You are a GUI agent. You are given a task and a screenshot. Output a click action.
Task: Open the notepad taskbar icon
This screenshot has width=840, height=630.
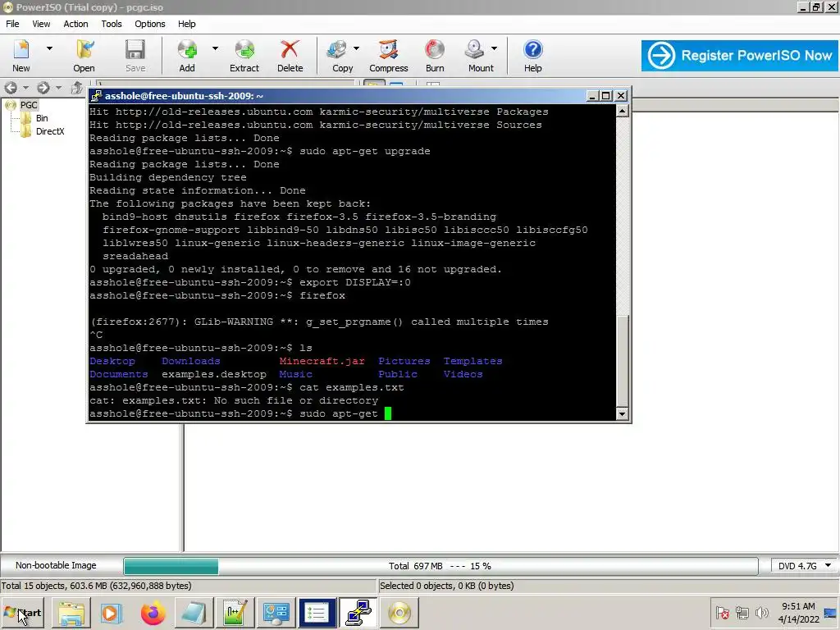194,613
